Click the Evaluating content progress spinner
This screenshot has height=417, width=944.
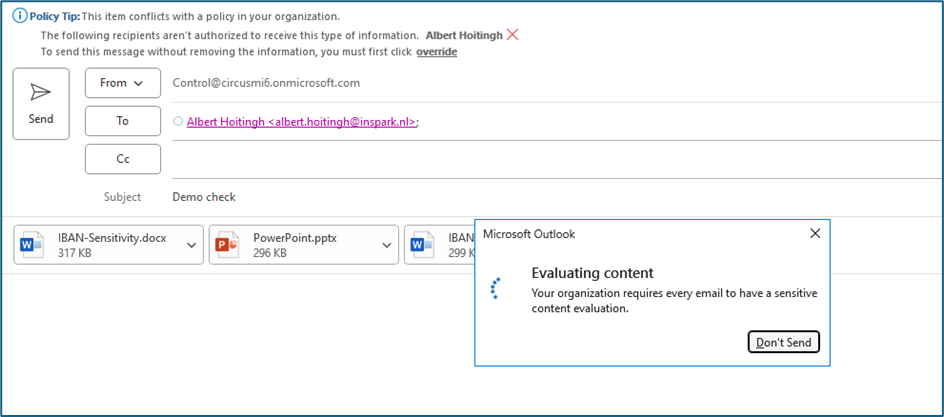point(495,288)
